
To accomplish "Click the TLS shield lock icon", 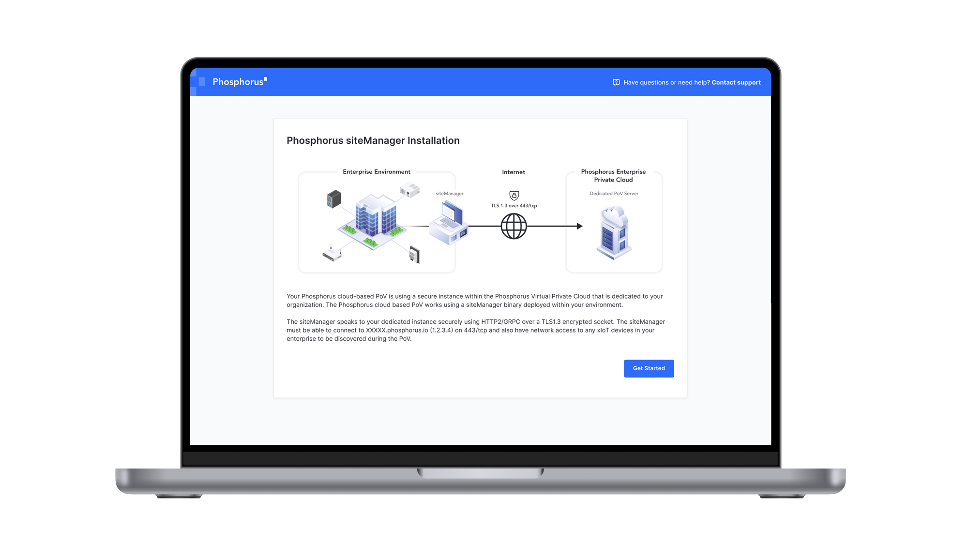I will click(x=514, y=195).
